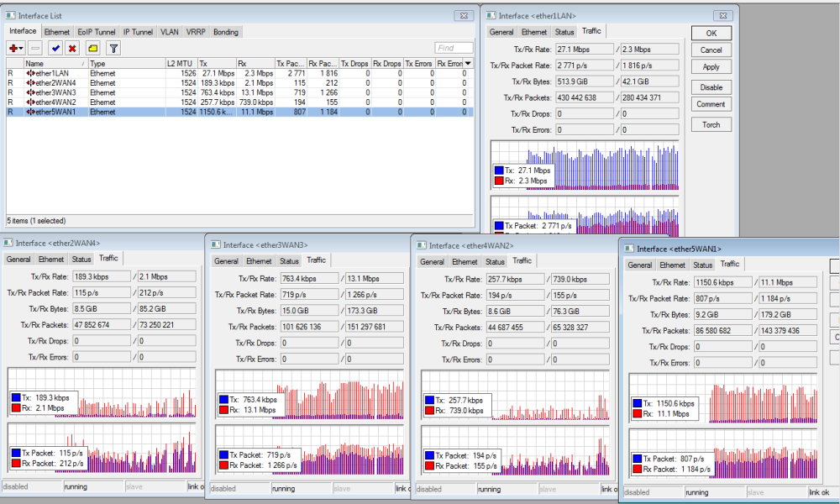Image resolution: width=840 pixels, height=504 pixels.
Task: Select the ether2WAN4 row in Interface List
Action: [239, 83]
